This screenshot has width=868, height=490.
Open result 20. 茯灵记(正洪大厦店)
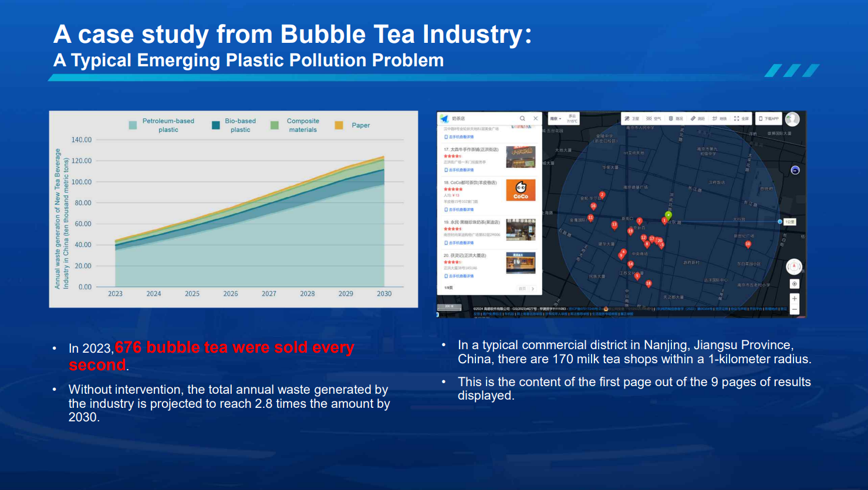(x=465, y=255)
